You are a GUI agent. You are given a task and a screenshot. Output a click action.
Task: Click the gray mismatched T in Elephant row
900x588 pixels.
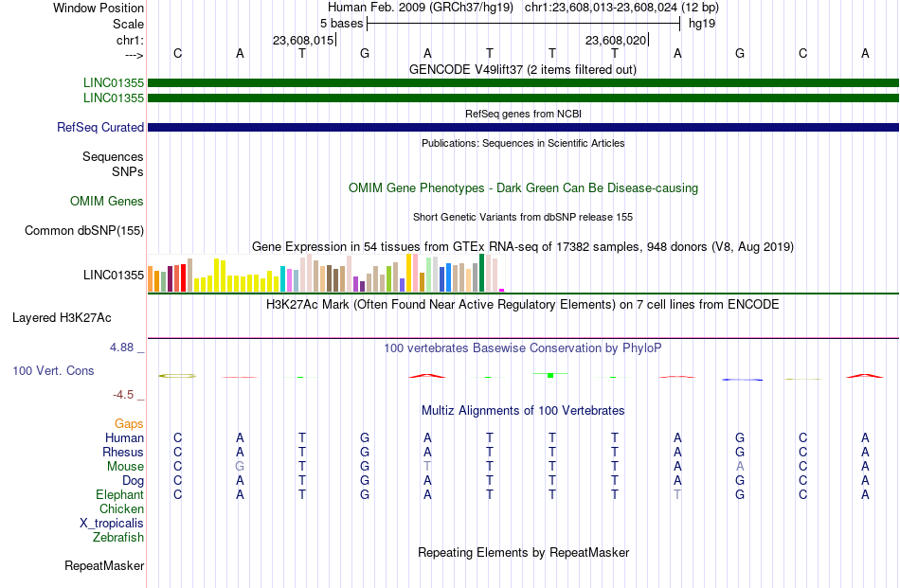(677, 494)
